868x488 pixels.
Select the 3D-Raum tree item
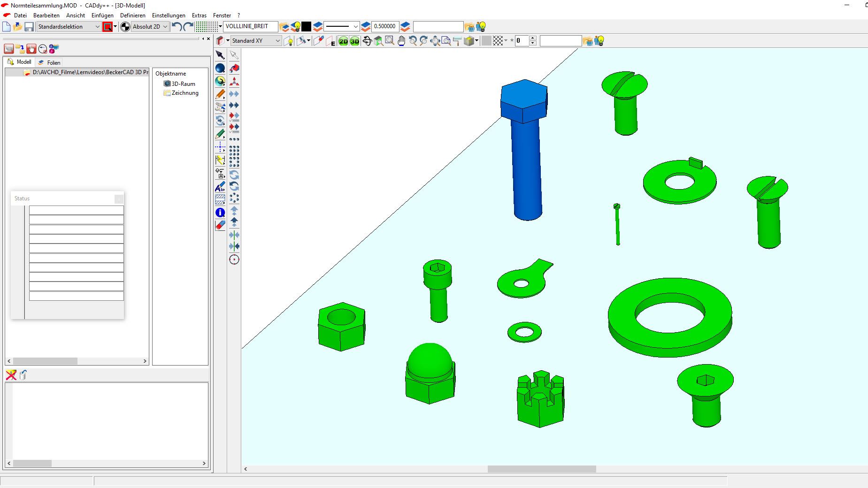click(x=179, y=84)
